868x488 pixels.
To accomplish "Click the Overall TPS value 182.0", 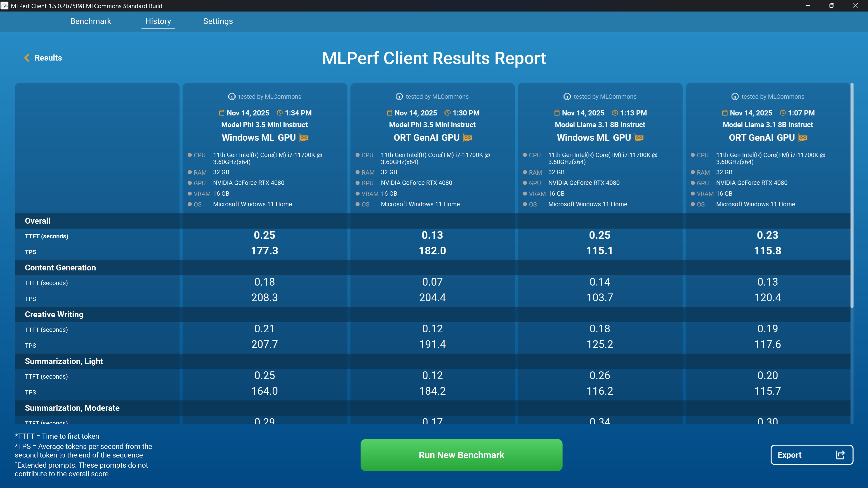I will [x=432, y=251].
